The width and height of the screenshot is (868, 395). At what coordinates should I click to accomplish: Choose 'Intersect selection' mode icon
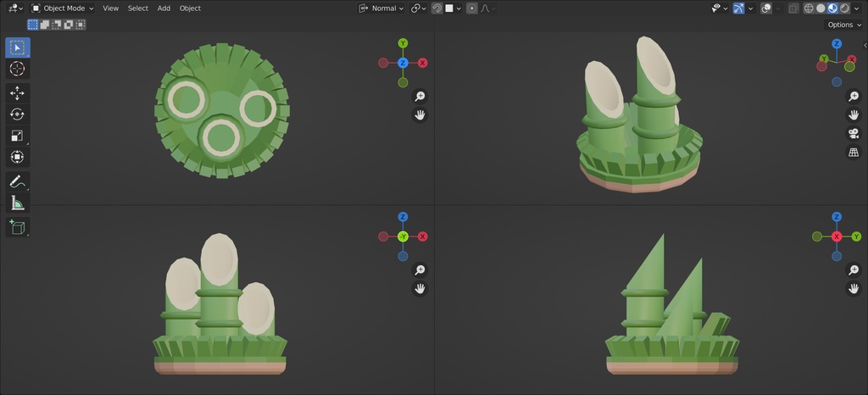pyautogui.click(x=81, y=25)
